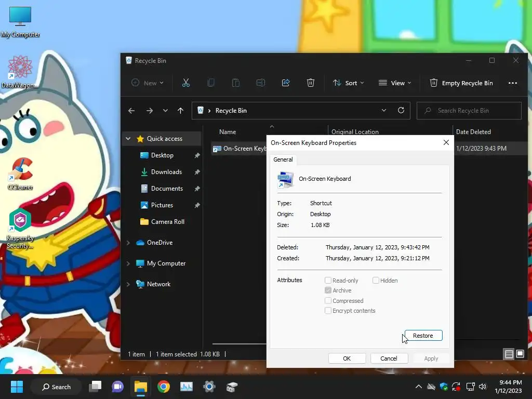Switch to large icons view layout icon
Viewport: 532px width, 399px height.
520,354
